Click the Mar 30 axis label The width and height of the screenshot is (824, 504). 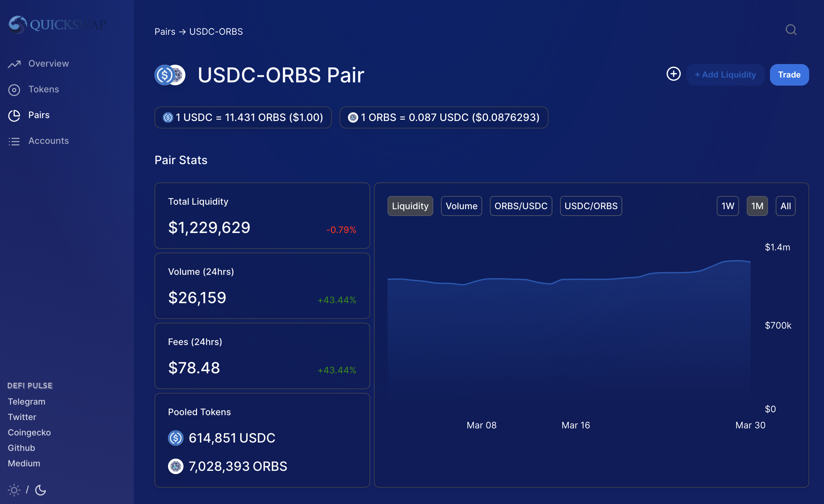pyautogui.click(x=750, y=425)
